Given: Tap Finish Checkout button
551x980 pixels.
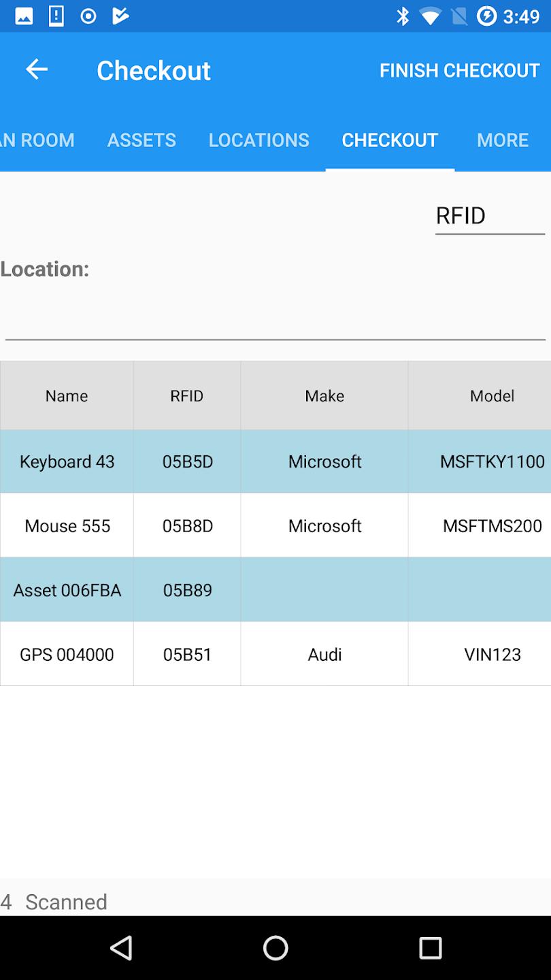Looking at the screenshot, I should [x=460, y=70].
